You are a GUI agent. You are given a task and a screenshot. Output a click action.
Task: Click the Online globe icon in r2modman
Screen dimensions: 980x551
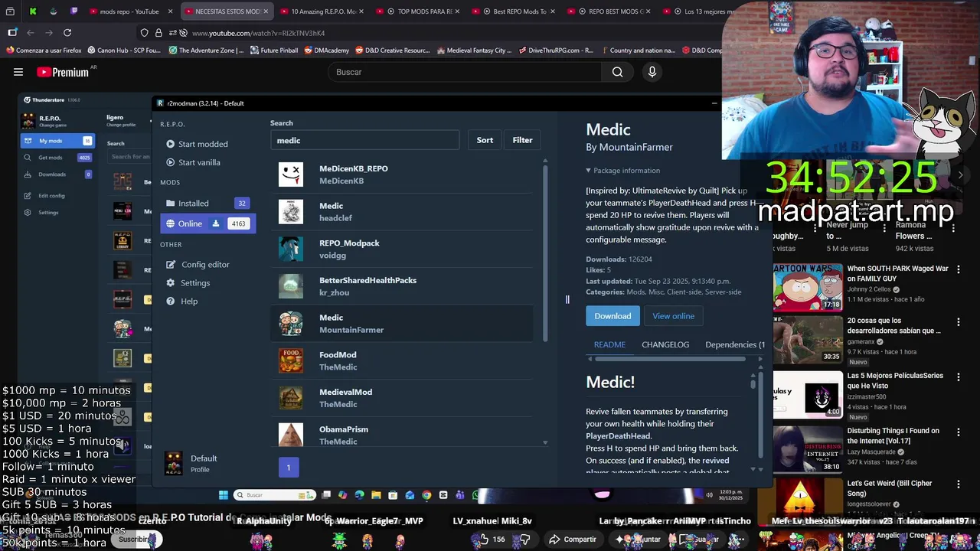pos(170,223)
